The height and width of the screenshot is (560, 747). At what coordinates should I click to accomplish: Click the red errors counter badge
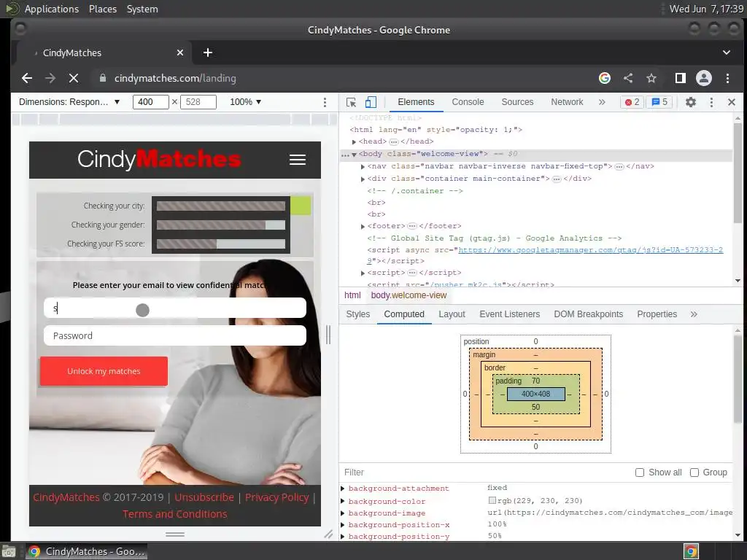pos(632,102)
